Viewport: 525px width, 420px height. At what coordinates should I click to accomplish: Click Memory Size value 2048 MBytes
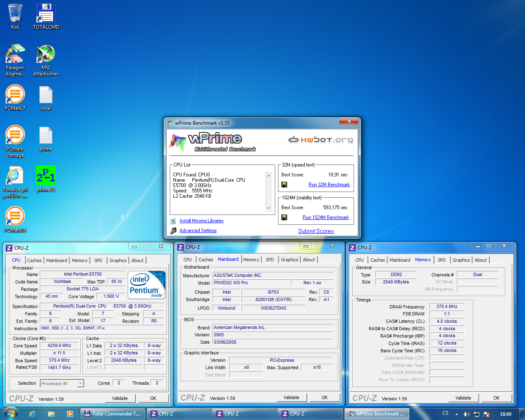coord(396,282)
